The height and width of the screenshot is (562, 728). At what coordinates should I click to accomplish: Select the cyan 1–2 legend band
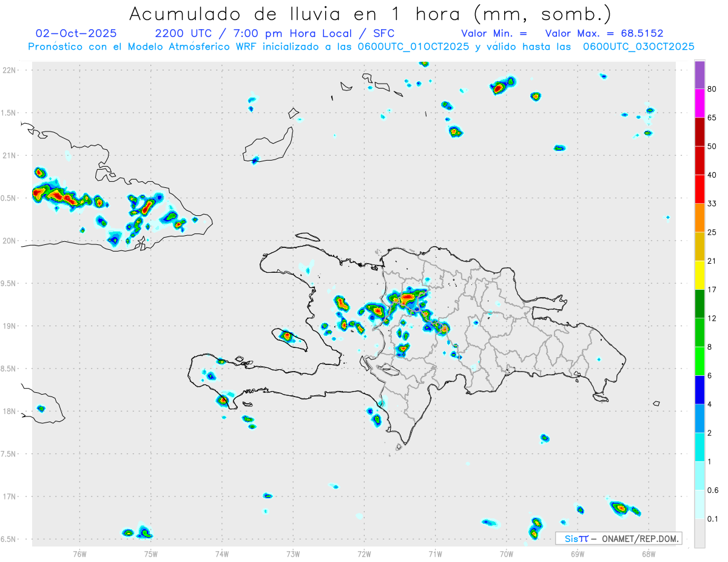[699, 446]
